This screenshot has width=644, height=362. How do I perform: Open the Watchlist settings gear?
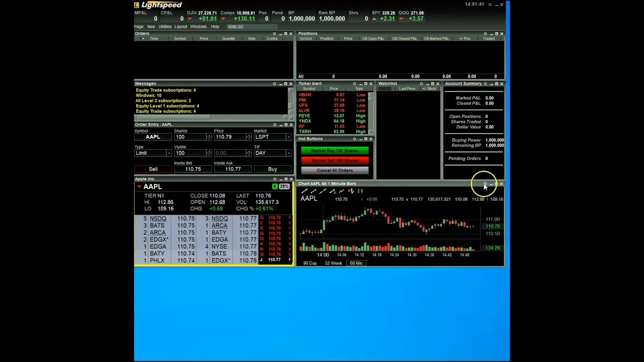422,83
